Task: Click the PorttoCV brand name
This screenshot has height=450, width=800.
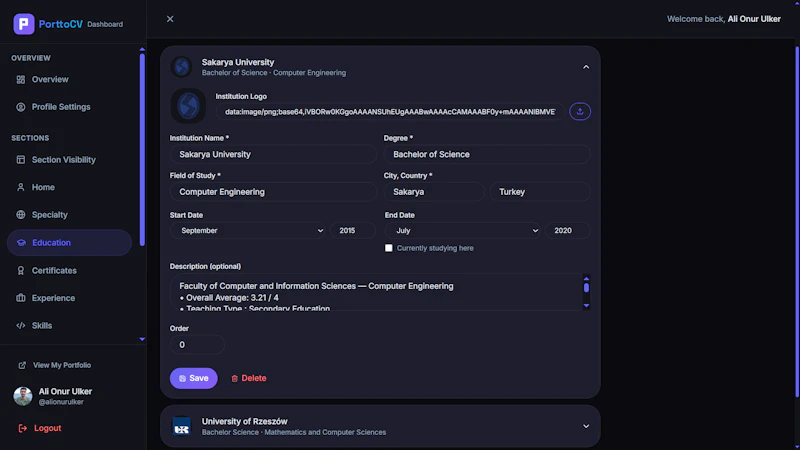Action: (x=60, y=24)
